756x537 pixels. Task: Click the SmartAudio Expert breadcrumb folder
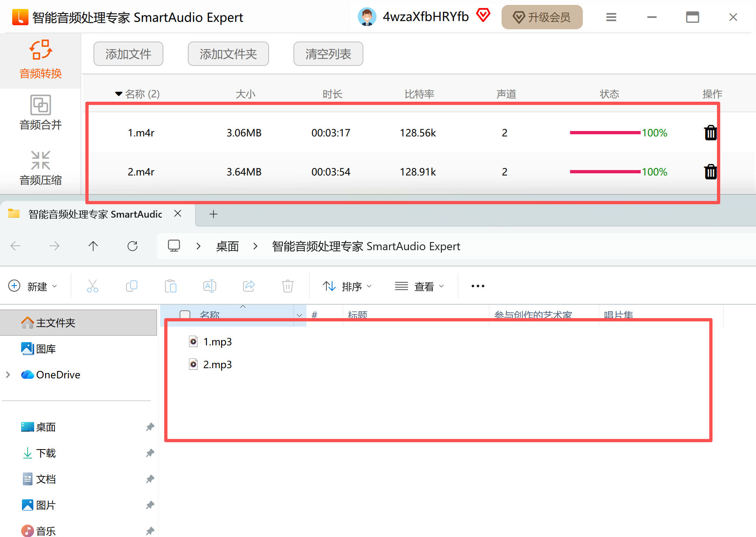coord(366,246)
